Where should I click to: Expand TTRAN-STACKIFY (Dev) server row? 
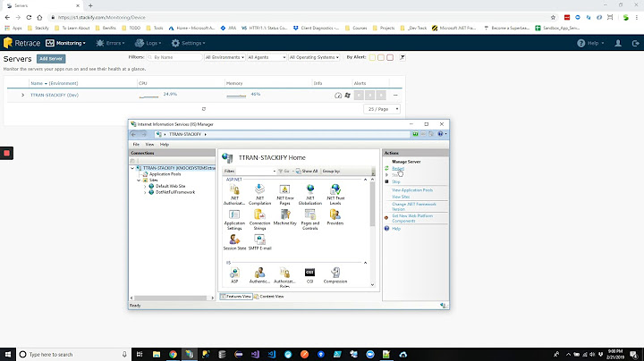click(23, 96)
